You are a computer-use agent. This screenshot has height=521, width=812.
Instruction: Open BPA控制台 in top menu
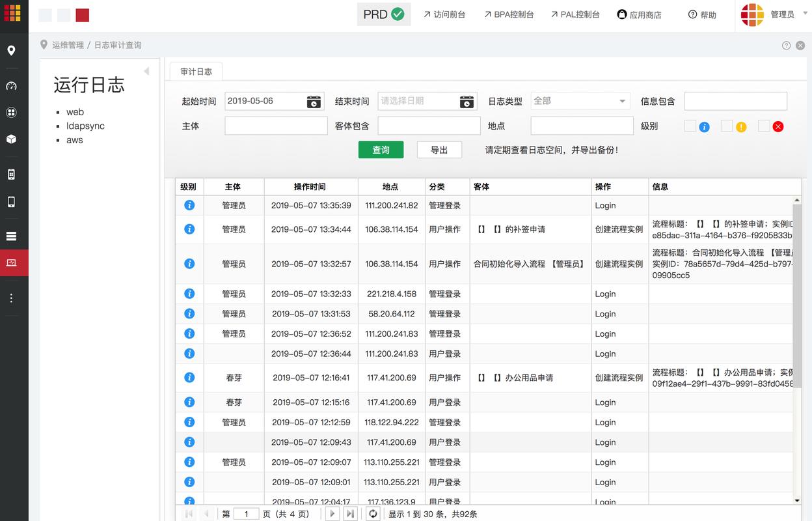[x=509, y=14]
